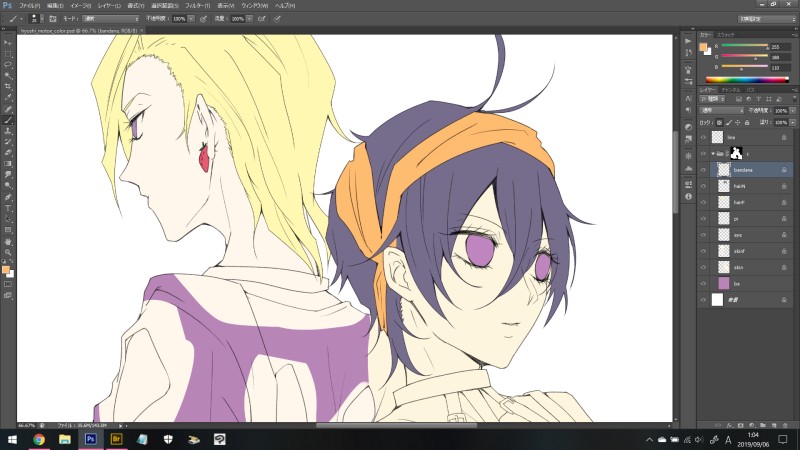Select the Magic Wand tool

coord(8,76)
